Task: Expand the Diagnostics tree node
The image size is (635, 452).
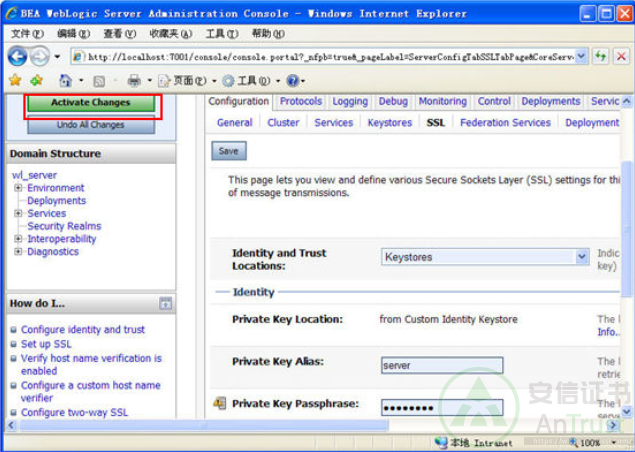Action: (18, 252)
